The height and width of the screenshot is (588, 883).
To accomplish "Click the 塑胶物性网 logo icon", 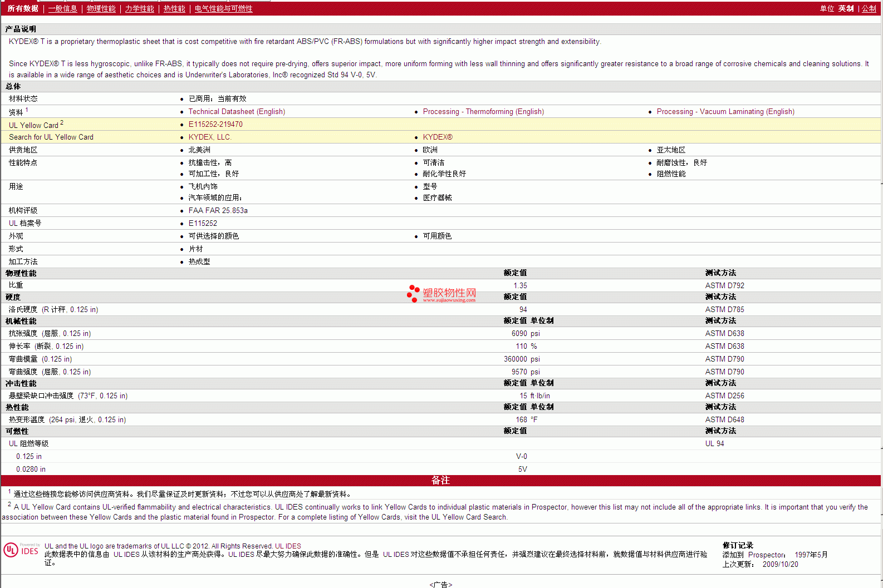I will click(x=413, y=293).
